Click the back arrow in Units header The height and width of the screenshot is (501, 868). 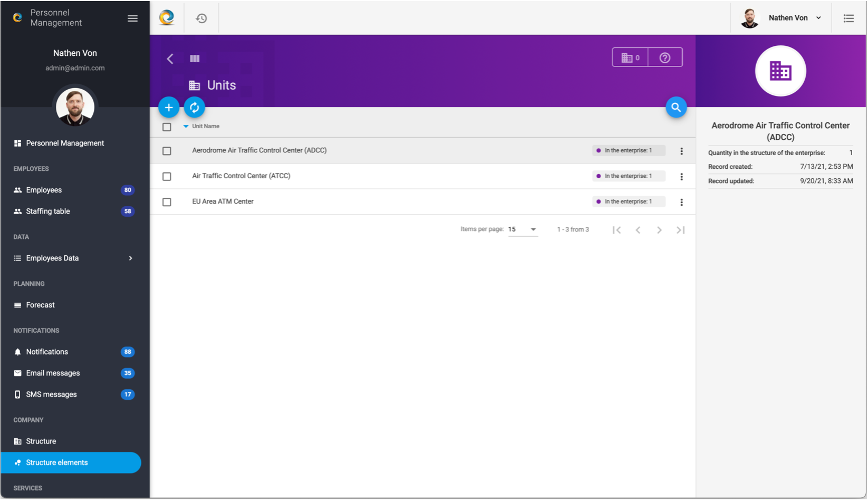tap(170, 59)
